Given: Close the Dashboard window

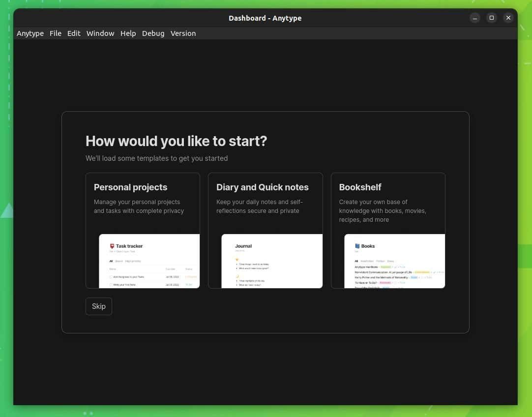Looking at the screenshot, I should [508, 18].
